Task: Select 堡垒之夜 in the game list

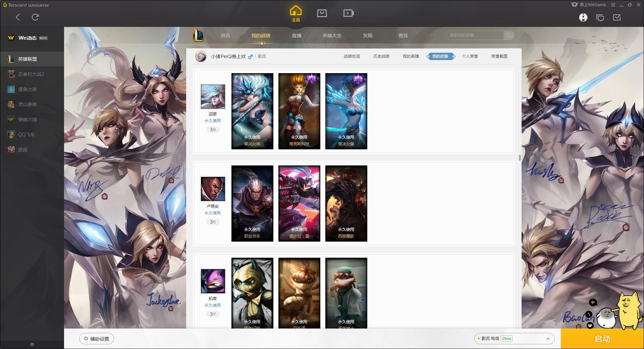Action: click(32, 89)
